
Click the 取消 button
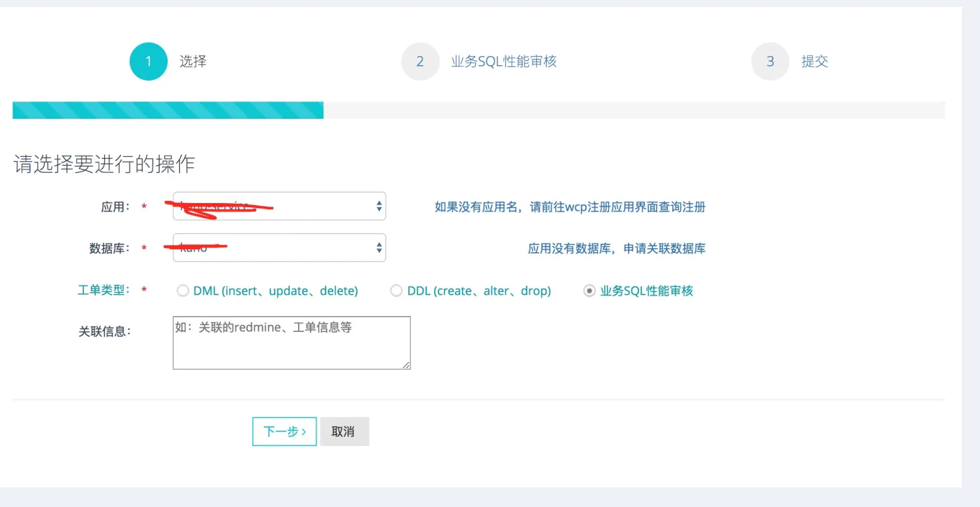point(344,431)
